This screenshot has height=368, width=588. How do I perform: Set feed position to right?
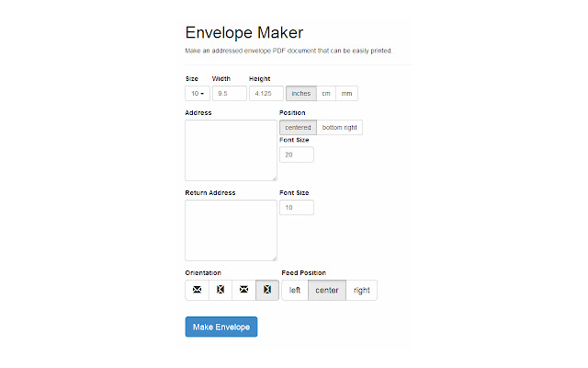tap(362, 291)
